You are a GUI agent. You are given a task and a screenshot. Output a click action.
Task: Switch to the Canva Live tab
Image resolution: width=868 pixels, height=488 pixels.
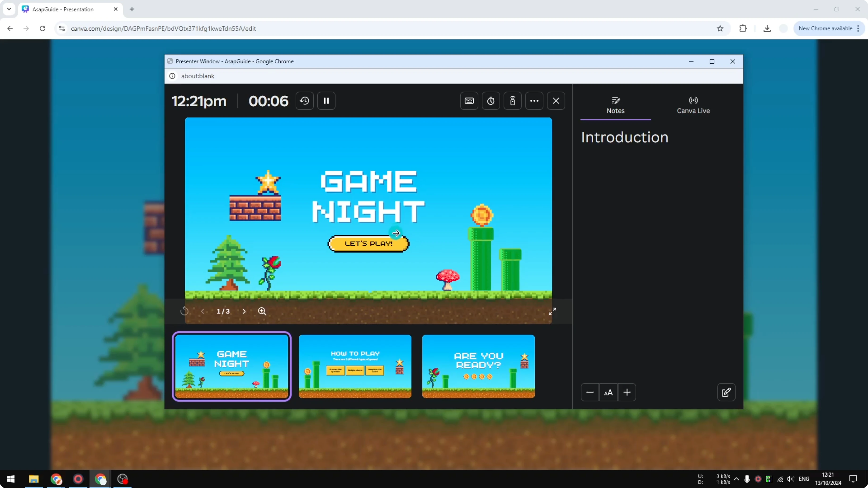coord(693,105)
